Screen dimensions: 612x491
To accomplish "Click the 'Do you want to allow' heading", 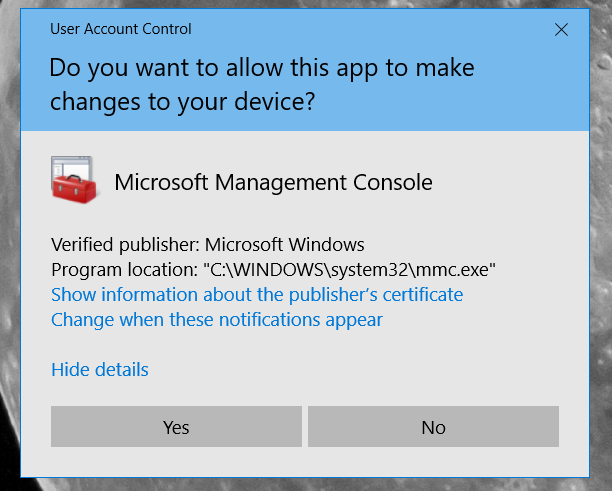I will pyautogui.click(x=262, y=68).
